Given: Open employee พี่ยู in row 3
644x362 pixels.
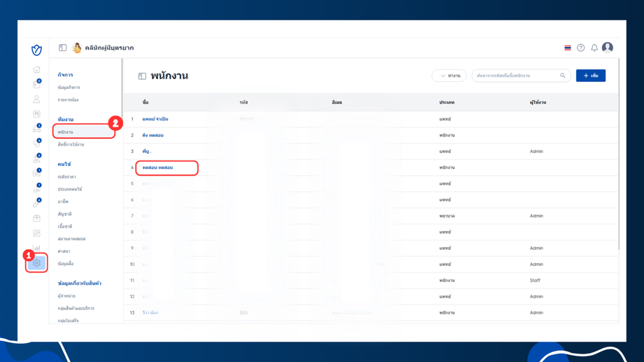Looking at the screenshot, I should [146, 151].
